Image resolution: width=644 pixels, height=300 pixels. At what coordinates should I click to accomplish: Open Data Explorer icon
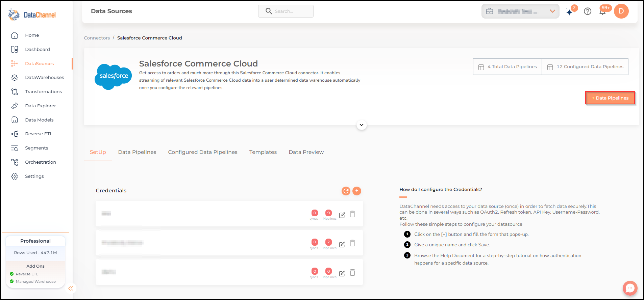click(15, 106)
